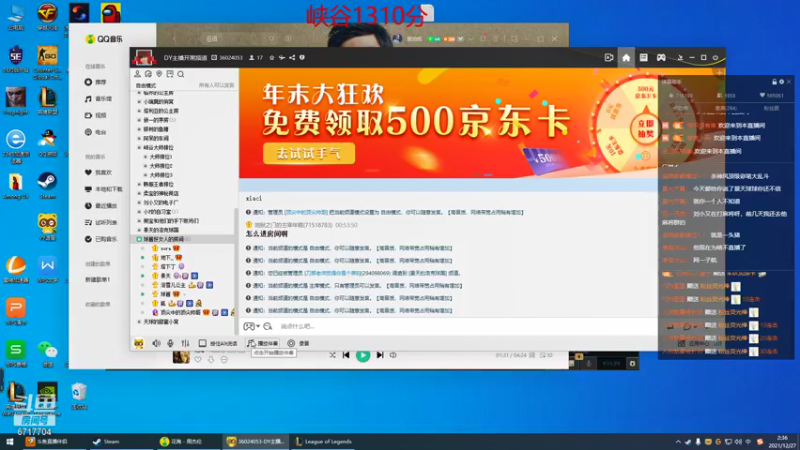Skip to next track in QQ Music
The height and width of the screenshot is (450, 800).
tap(380, 355)
